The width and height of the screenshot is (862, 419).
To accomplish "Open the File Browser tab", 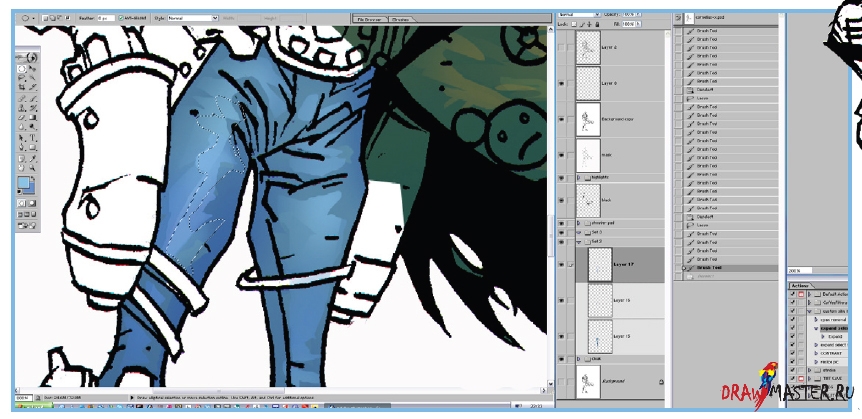I will (x=370, y=19).
